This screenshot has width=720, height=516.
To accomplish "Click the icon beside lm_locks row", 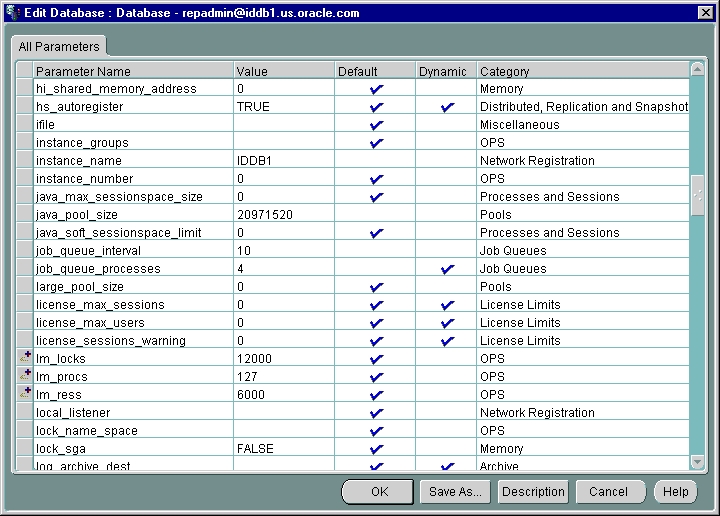I will 25,358.
